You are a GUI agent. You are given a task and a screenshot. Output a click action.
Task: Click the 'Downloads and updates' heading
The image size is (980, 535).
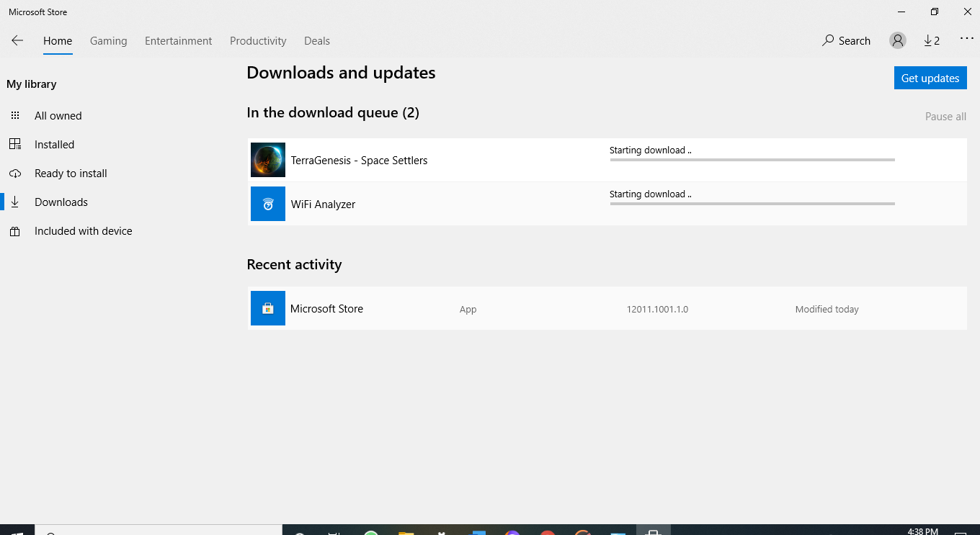pyautogui.click(x=341, y=73)
